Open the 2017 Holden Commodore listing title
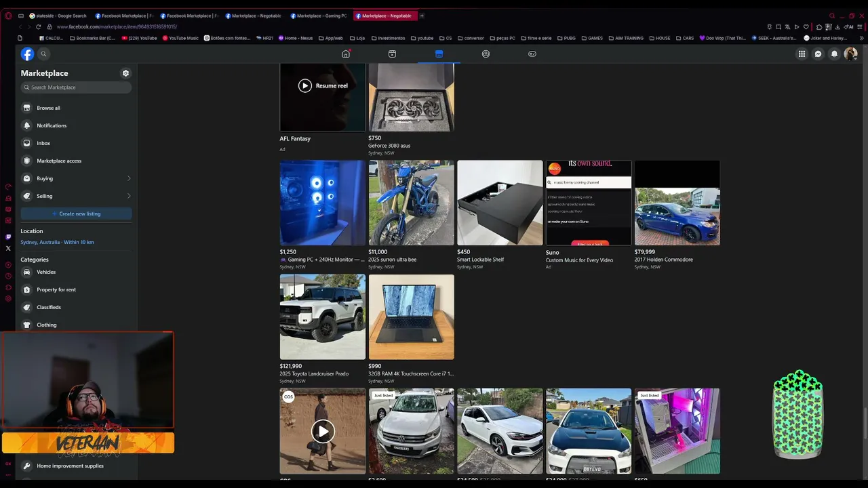This screenshot has width=868, height=488. pyautogui.click(x=664, y=260)
